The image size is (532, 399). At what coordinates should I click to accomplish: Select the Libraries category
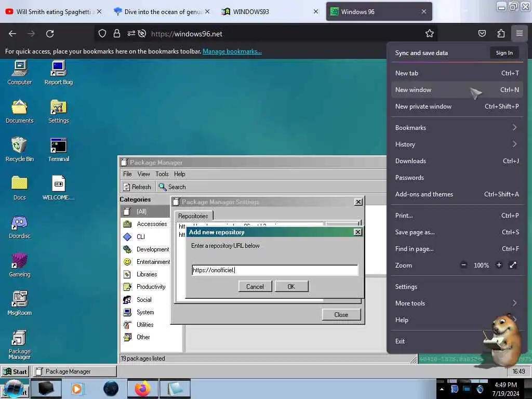140,274
